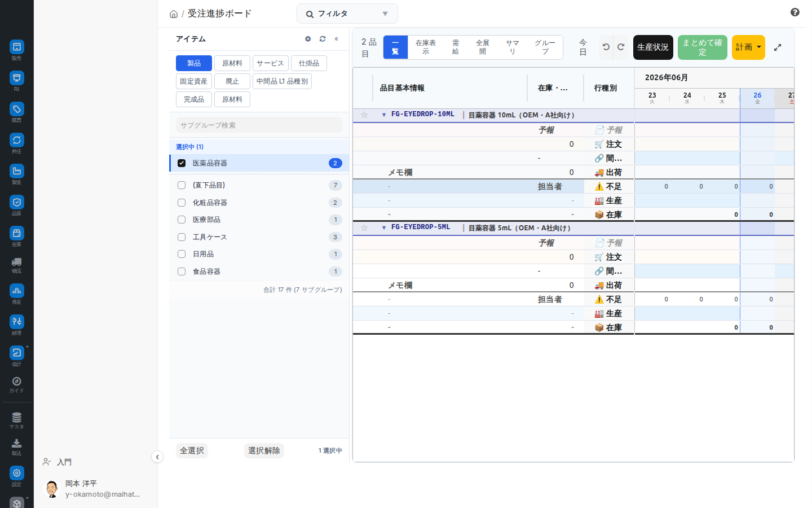
Task: Undo the last board change
Action: click(606, 47)
